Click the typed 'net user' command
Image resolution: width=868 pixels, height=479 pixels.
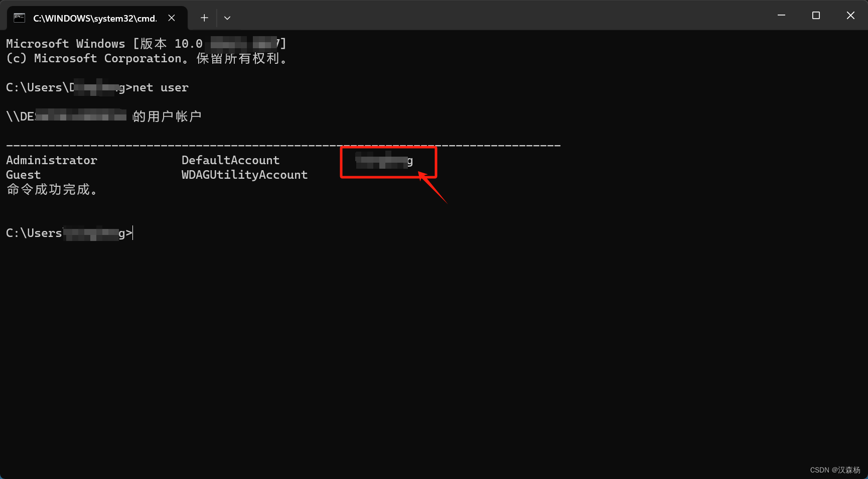(161, 87)
